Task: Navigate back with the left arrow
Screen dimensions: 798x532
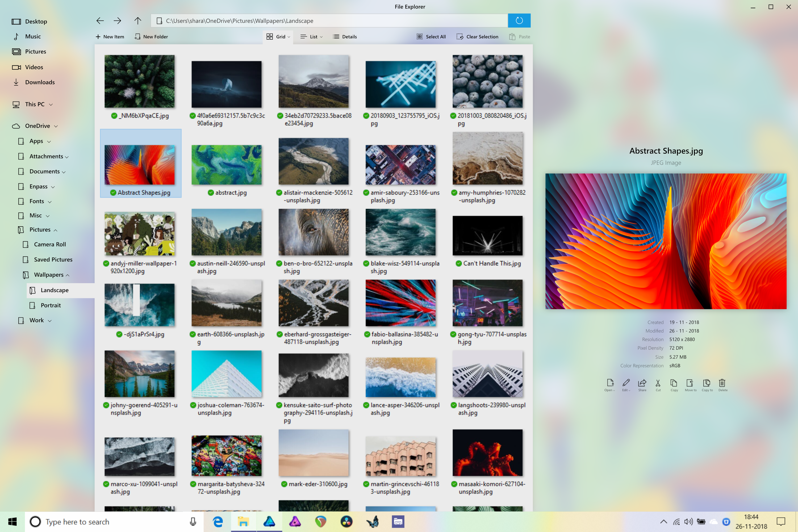Action: pos(100,21)
